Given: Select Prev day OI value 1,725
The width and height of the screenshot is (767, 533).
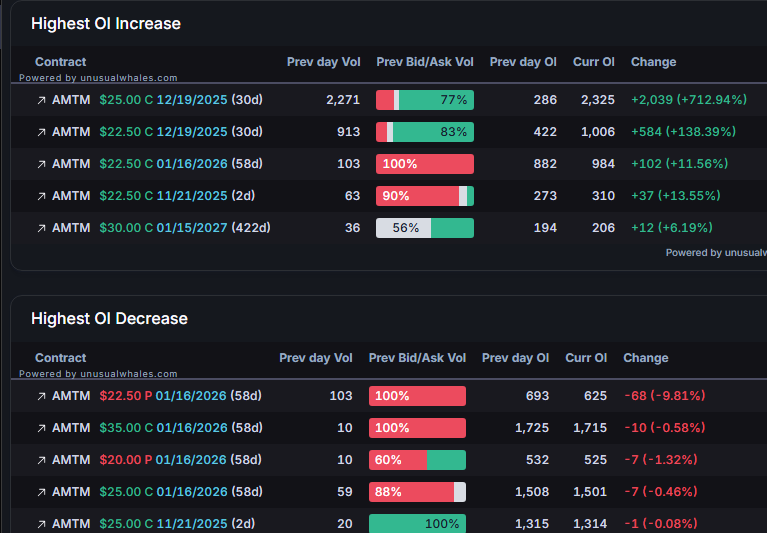Looking at the screenshot, I should pos(532,428).
